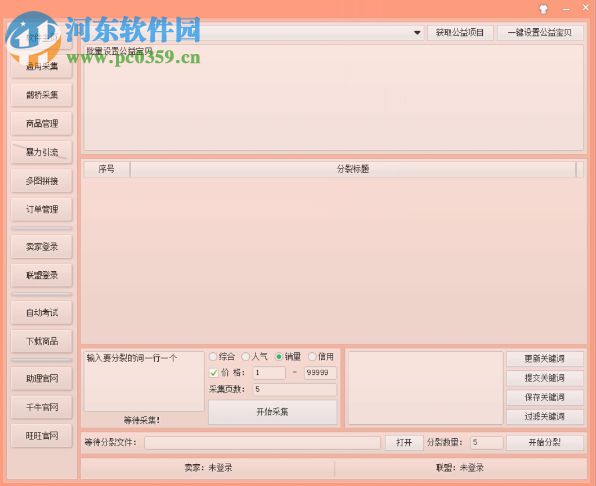The height and width of the screenshot is (486, 596).
Task: Click the 开始分裂 button
Action: (545, 443)
